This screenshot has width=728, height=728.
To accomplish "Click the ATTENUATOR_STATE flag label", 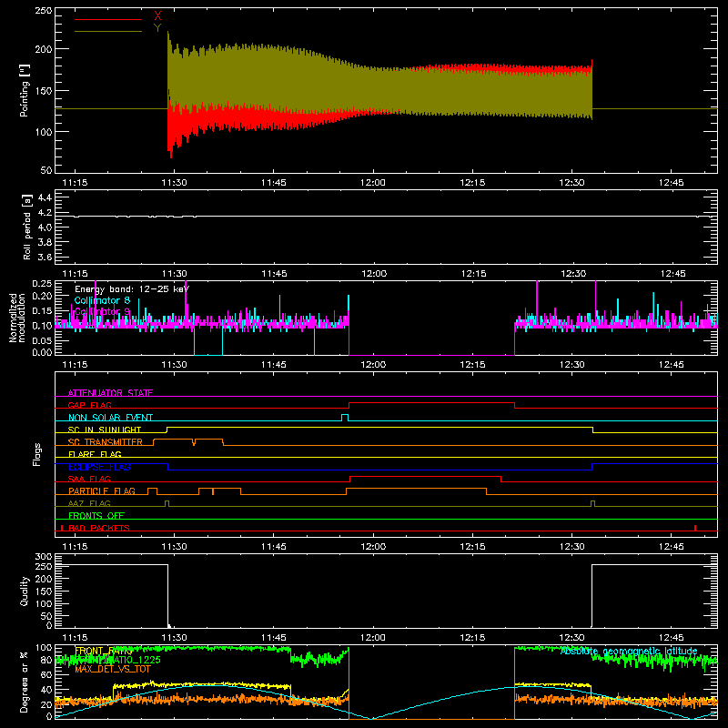I will [x=110, y=393].
